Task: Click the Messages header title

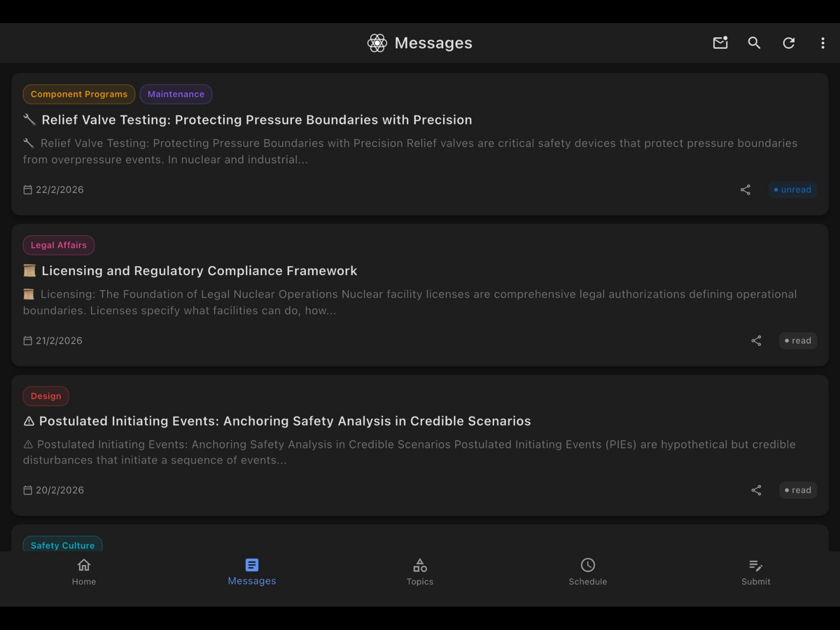Action: click(433, 43)
